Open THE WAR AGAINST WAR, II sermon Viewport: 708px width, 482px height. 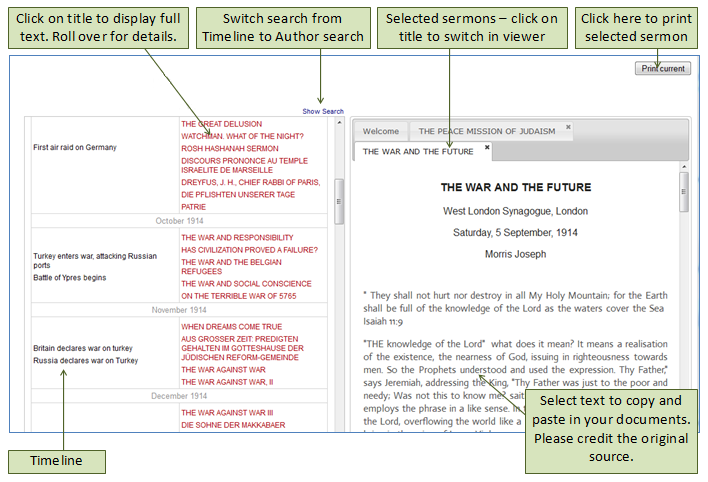(x=226, y=382)
